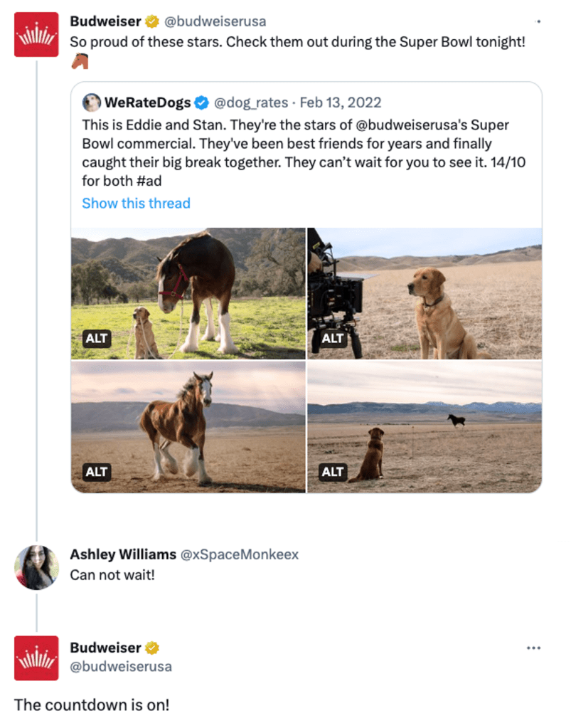Screen dimensions: 571x728
Task: Open the trotting Clydesdale horse photo
Action: point(188,426)
